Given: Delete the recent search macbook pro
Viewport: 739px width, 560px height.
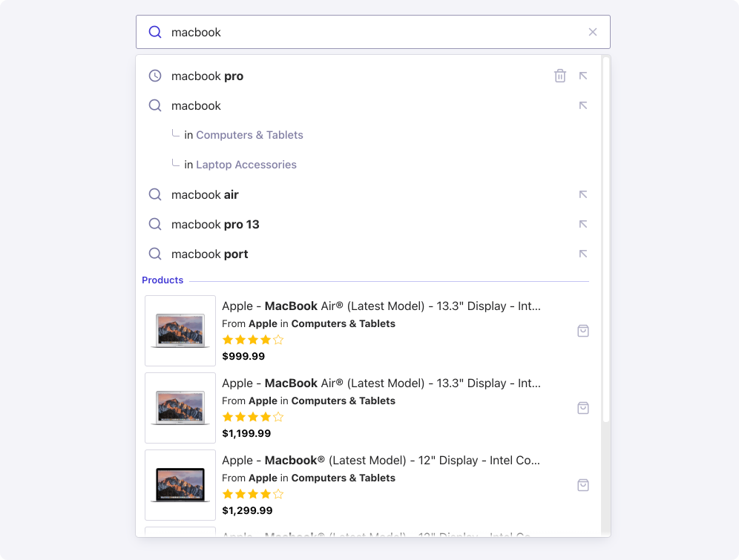Looking at the screenshot, I should 560,76.
